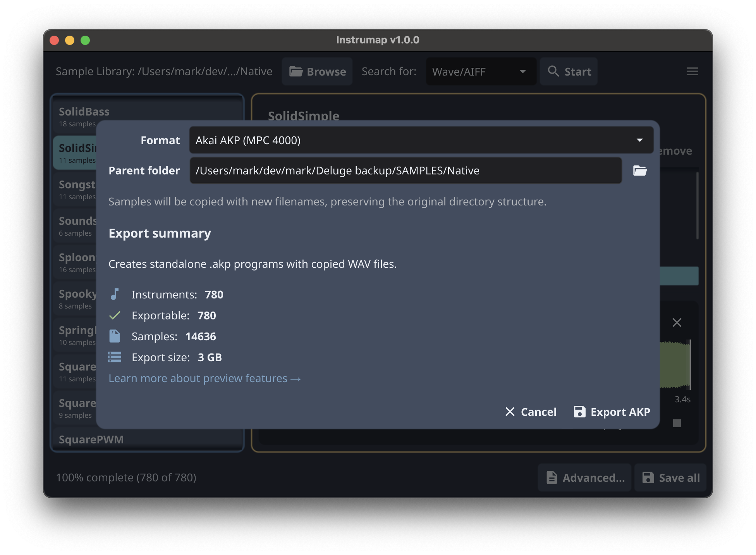Click the Parent folder path field
The width and height of the screenshot is (756, 555).
click(405, 171)
